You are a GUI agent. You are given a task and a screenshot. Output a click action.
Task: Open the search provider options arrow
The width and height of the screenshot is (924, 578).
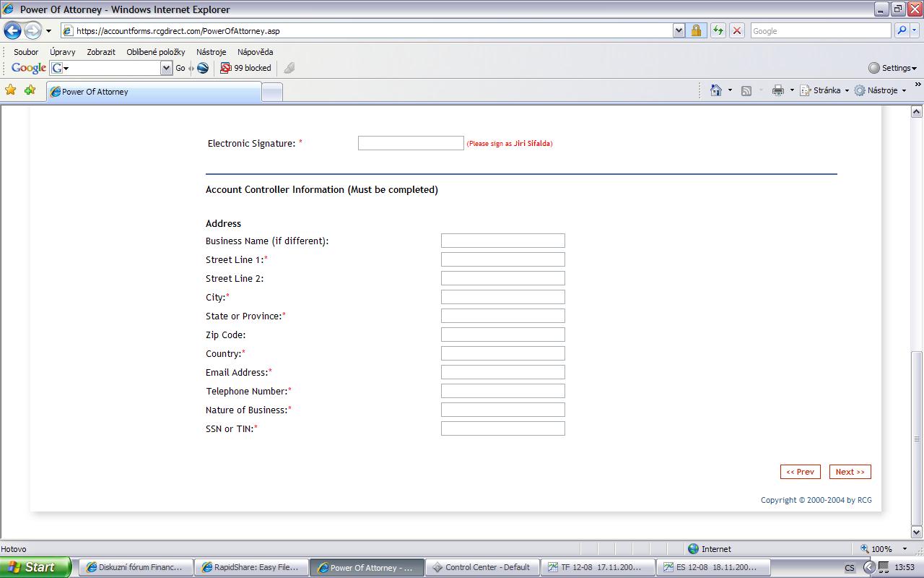click(915, 31)
